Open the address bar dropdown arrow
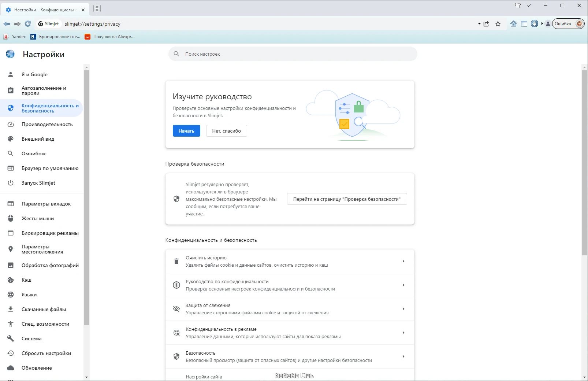The image size is (588, 381). 479,24
